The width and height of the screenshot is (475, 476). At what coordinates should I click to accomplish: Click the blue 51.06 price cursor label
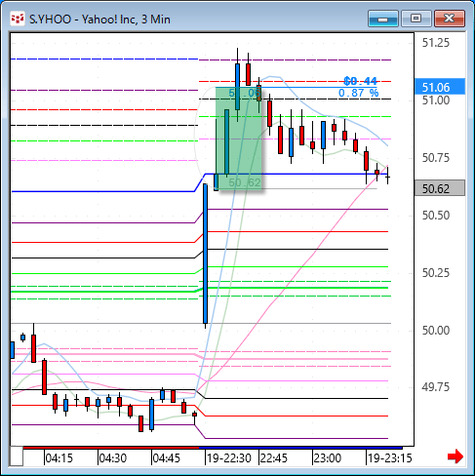[x=440, y=87]
